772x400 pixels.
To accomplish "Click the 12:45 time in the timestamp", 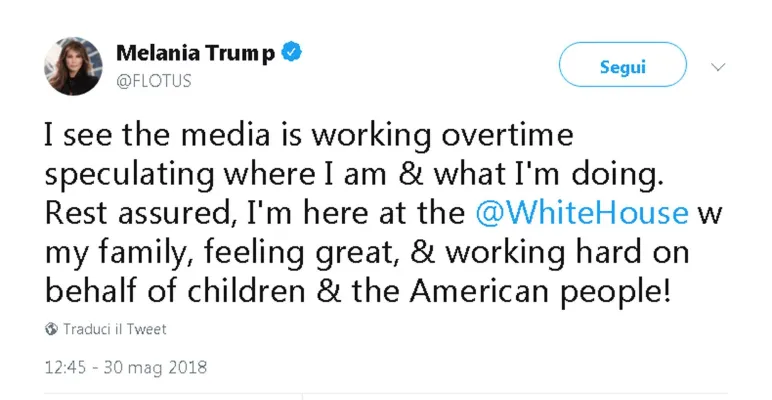I will (x=67, y=367).
